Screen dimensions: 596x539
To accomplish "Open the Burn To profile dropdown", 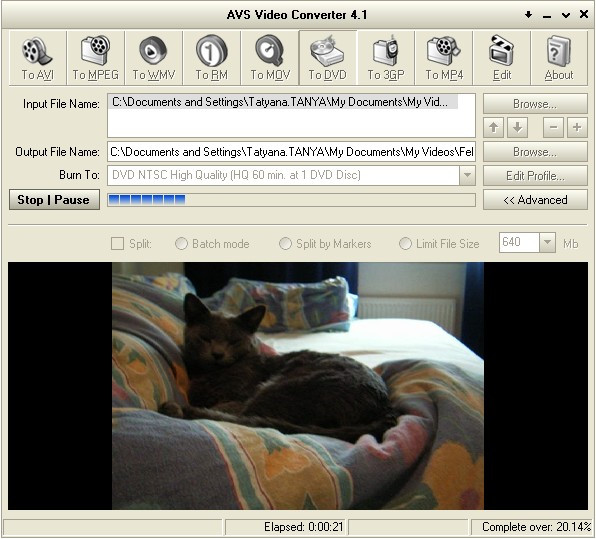I will coord(467,175).
